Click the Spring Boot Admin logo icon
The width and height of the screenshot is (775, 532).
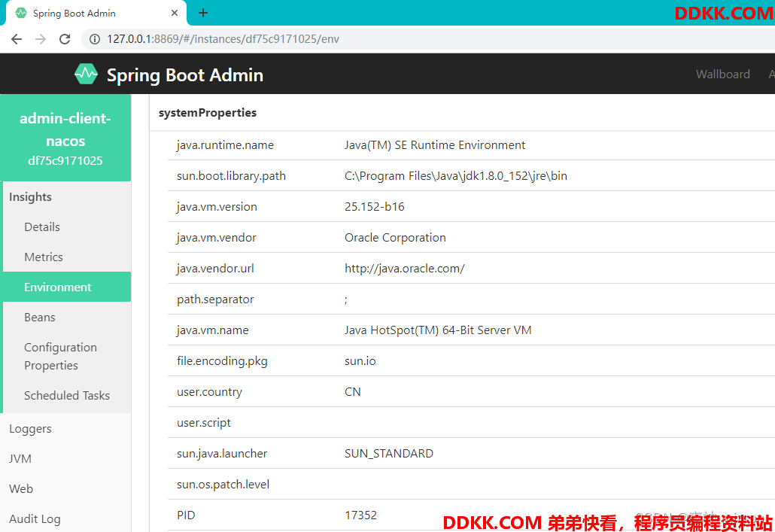pyautogui.click(x=86, y=74)
